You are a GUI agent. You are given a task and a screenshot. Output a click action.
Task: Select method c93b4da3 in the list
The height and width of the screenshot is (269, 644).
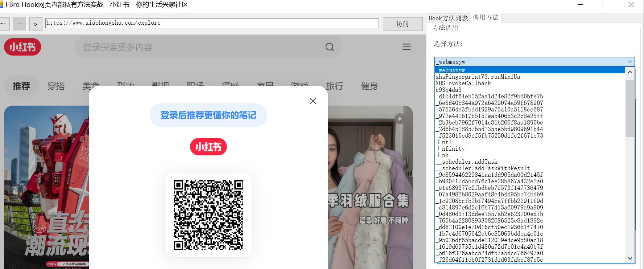coord(530,90)
